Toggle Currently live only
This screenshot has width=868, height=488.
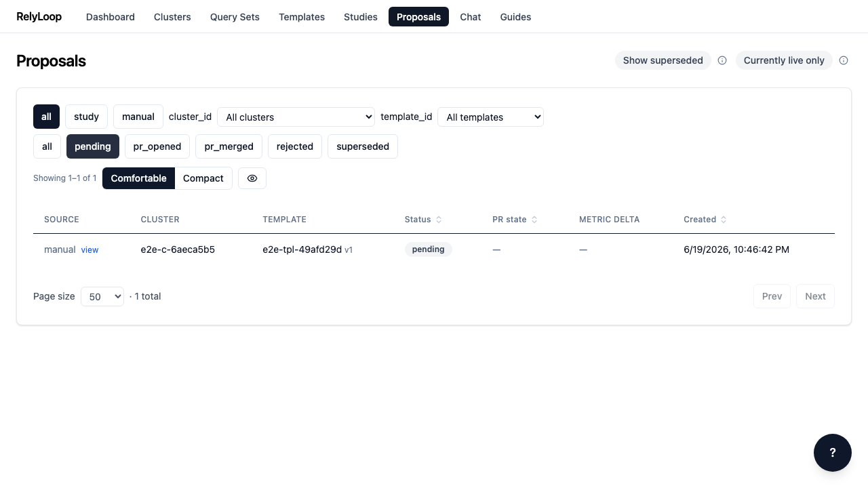click(784, 60)
